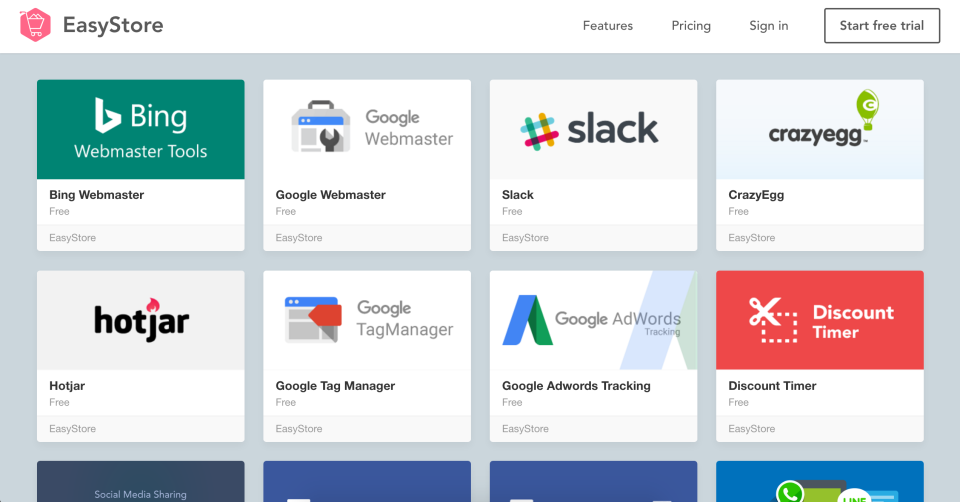Click the Google AdWords triangle logo
This screenshot has height=502, width=960.
(x=526, y=319)
